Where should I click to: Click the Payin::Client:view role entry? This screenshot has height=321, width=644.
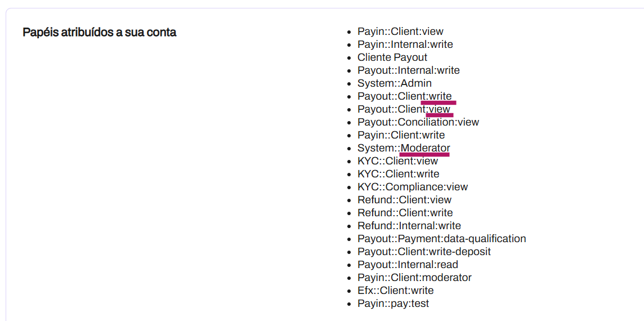pyautogui.click(x=400, y=31)
